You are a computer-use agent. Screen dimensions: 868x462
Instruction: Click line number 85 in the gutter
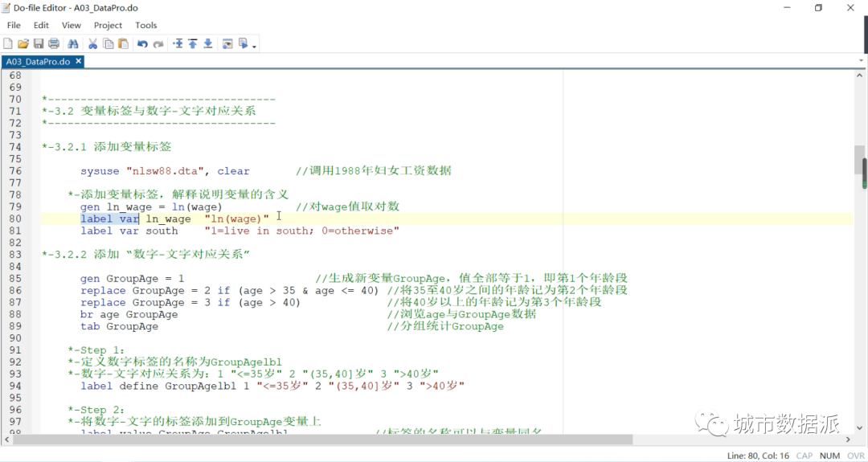pyautogui.click(x=15, y=278)
